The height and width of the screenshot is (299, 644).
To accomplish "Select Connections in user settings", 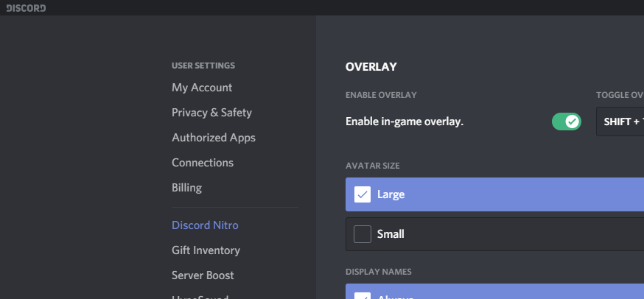I will click(203, 163).
